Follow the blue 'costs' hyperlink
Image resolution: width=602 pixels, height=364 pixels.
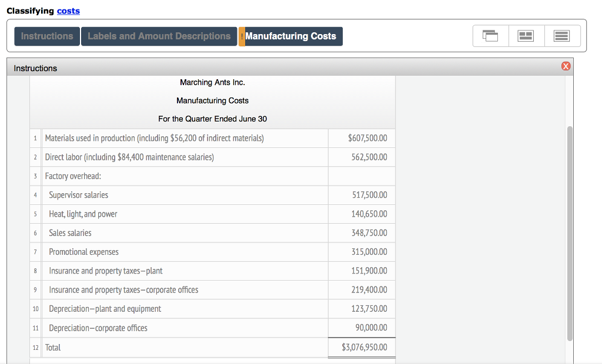pos(68,11)
